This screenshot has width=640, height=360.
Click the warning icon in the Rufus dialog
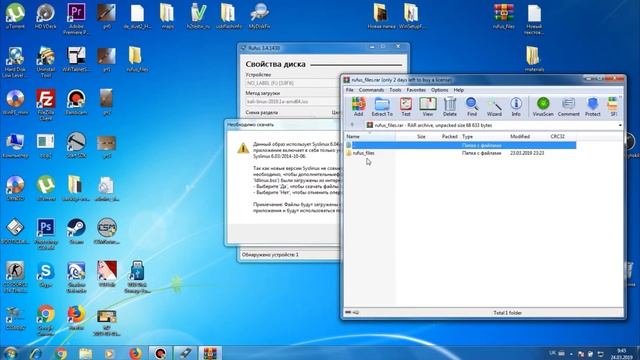[243, 148]
